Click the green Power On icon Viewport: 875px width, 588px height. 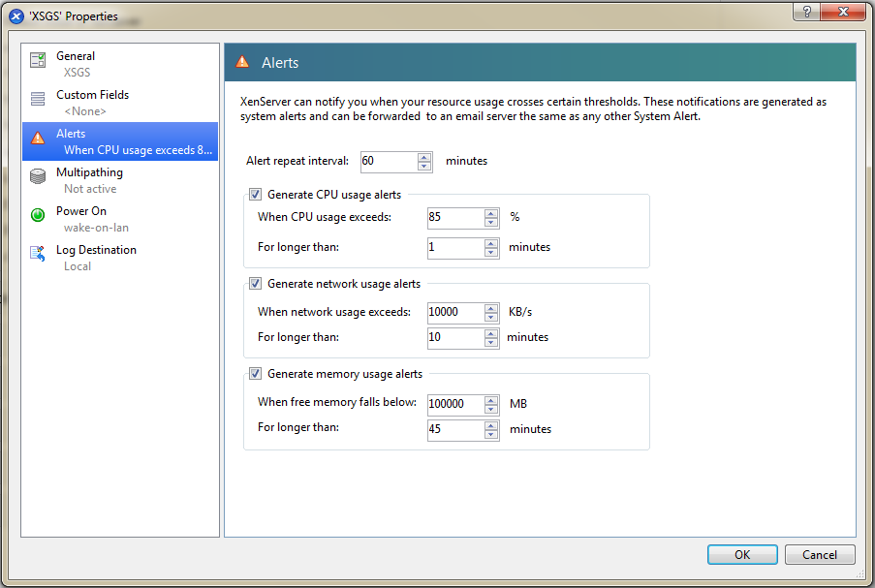pos(38,215)
